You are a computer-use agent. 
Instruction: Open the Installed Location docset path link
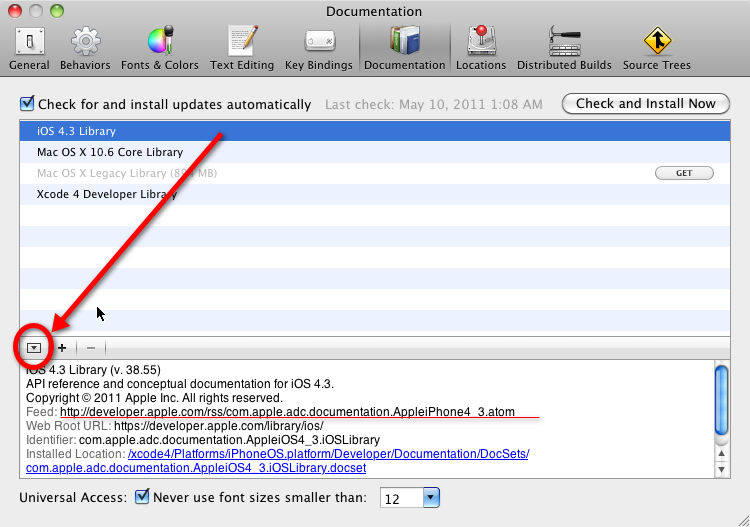(328, 454)
